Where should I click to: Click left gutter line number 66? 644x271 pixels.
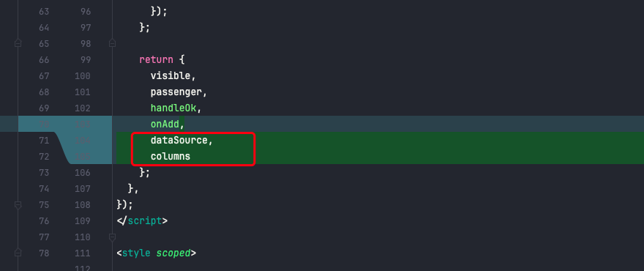(x=44, y=59)
